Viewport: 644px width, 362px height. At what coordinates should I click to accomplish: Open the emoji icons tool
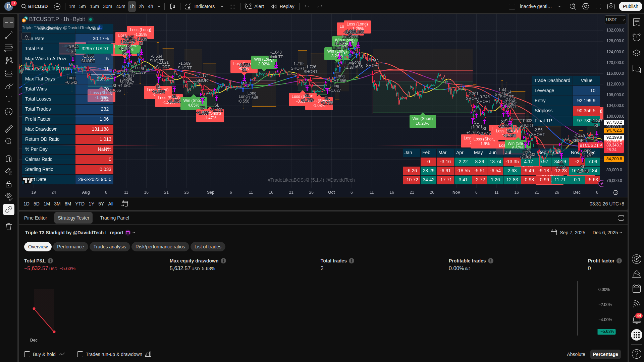tap(9, 112)
